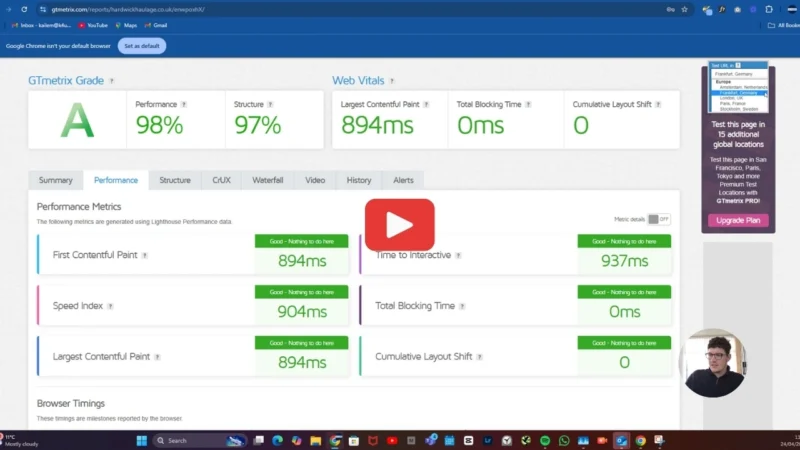This screenshot has width=800, height=450.
Task: Open WhatsApp from the taskbar
Action: click(564, 440)
